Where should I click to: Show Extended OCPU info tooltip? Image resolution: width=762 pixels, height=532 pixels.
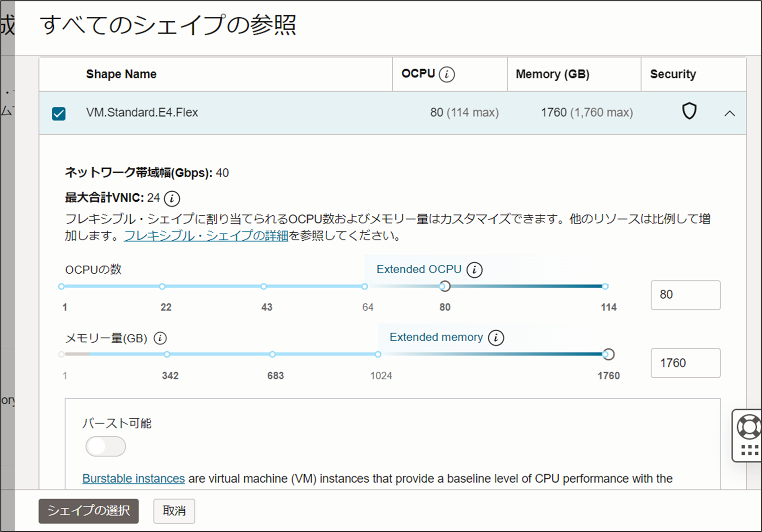pyautogui.click(x=474, y=270)
